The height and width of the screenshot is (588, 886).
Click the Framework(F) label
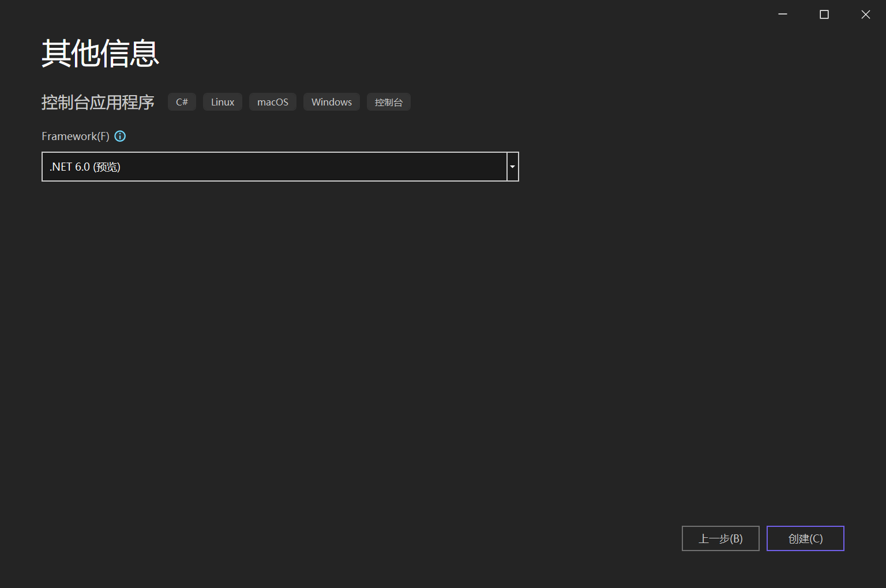(x=76, y=136)
